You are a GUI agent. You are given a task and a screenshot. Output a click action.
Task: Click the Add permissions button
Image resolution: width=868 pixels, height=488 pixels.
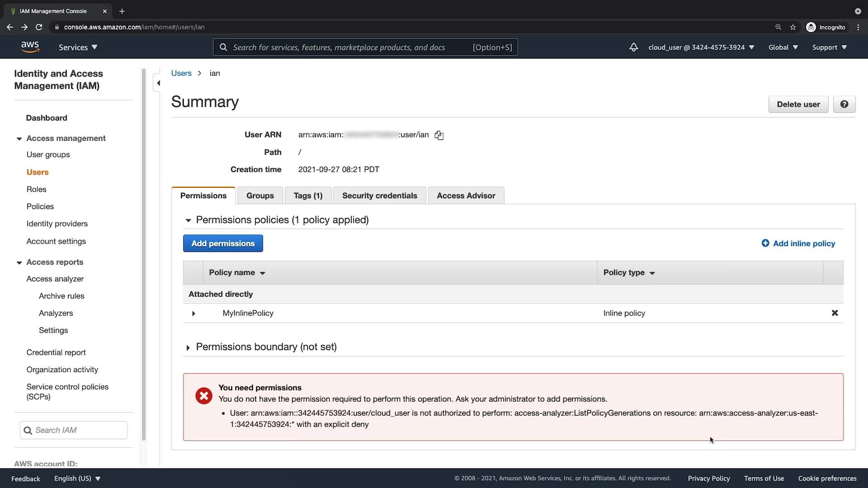pyautogui.click(x=223, y=244)
